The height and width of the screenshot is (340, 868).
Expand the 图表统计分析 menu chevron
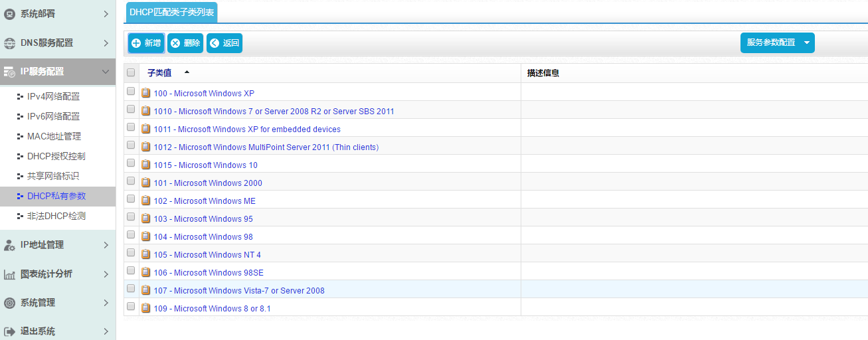[x=106, y=274]
